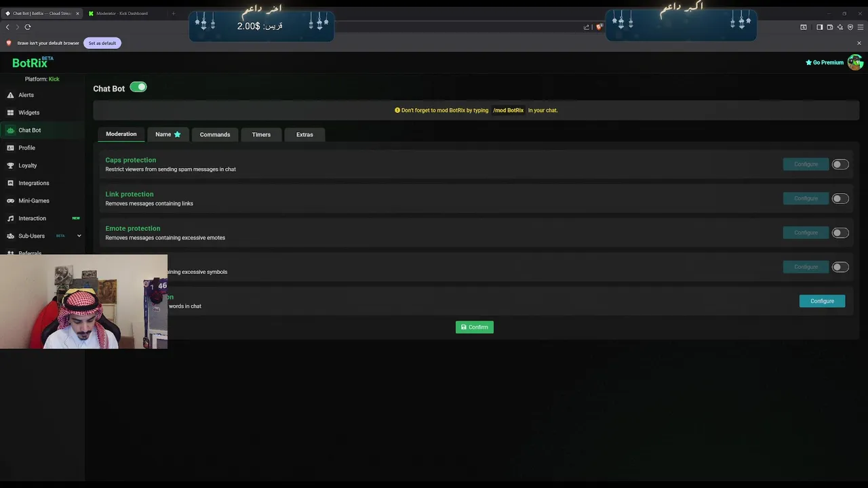The width and height of the screenshot is (868, 488).
Task: Click the Kick platform label
Action: click(54, 79)
